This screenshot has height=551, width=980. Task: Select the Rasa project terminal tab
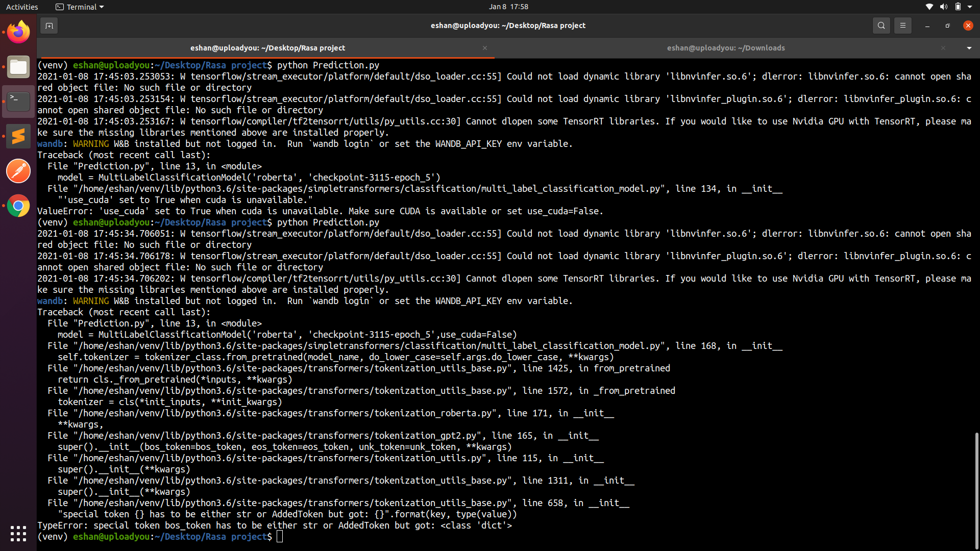click(x=267, y=48)
